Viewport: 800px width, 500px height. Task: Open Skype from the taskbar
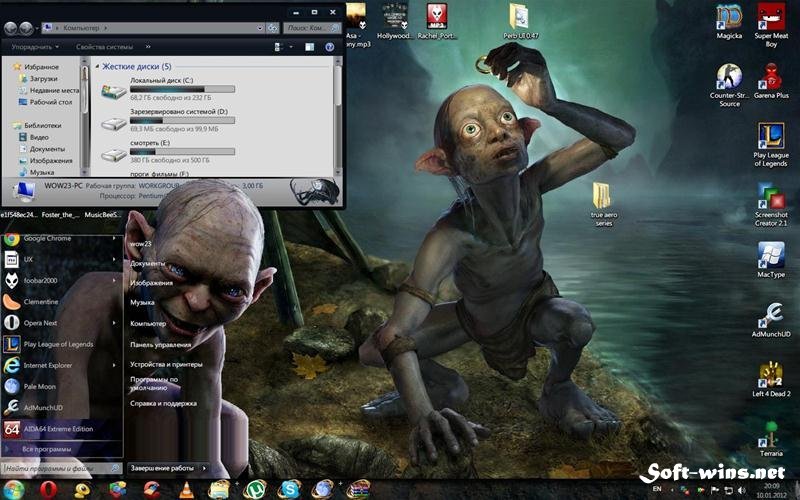[x=289, y=490]
